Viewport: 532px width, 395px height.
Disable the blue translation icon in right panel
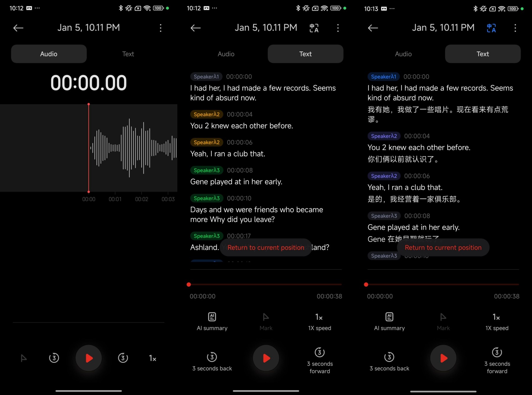point(491,28)
